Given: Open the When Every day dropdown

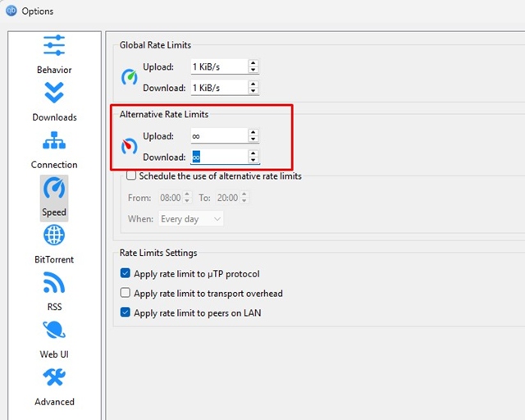Looking at the screenshot, I should pos(191,219).
